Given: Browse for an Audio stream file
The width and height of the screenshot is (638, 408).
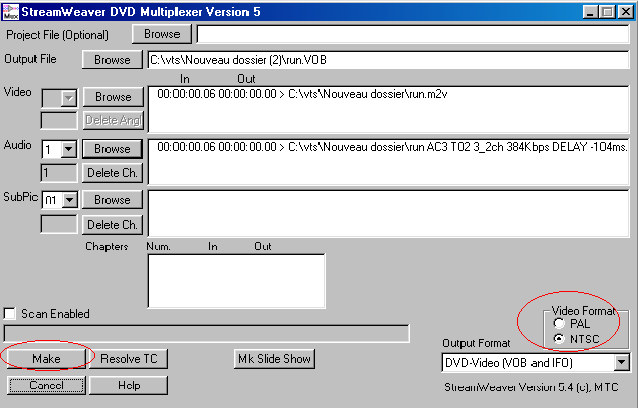Looking at the screenshot, I should click(x=112, y=149).
